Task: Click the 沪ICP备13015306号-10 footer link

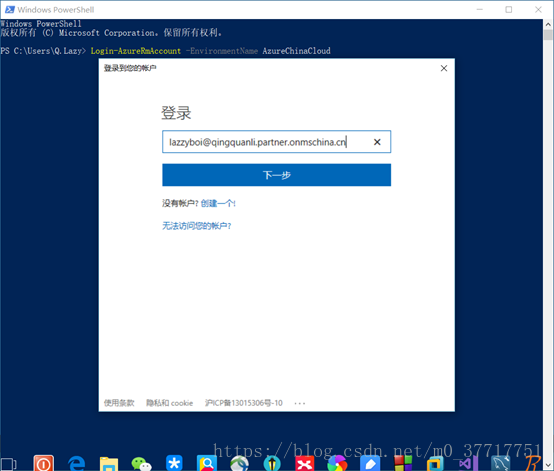Action: pyautogui.click(x=244, y=403)
